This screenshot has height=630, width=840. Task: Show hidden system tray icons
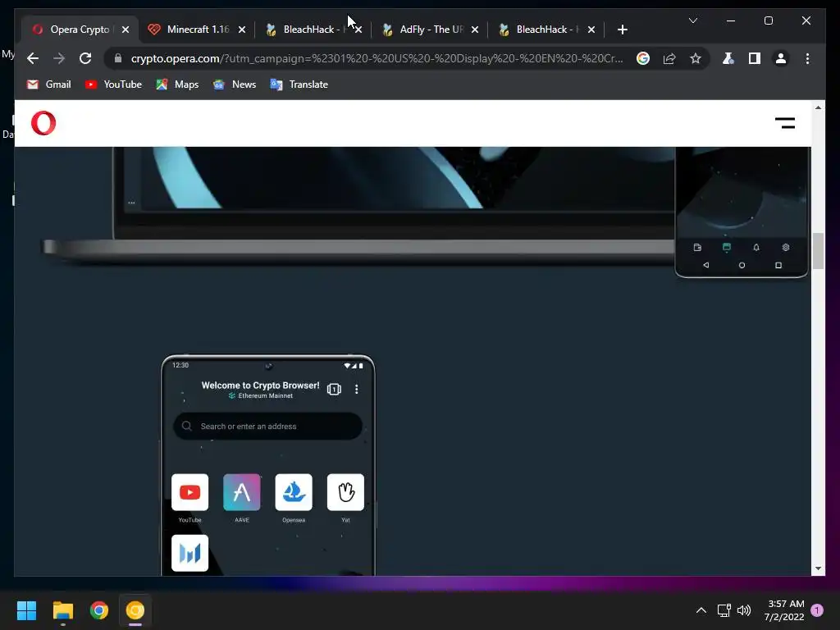701,610
